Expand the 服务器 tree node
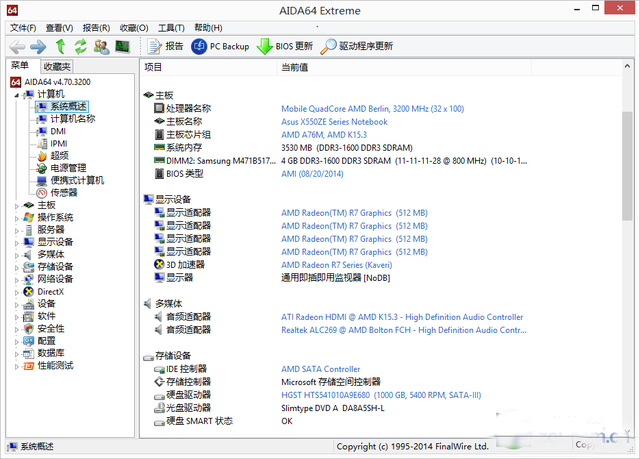Screen dimensions: 640x459 click(17, 231)
